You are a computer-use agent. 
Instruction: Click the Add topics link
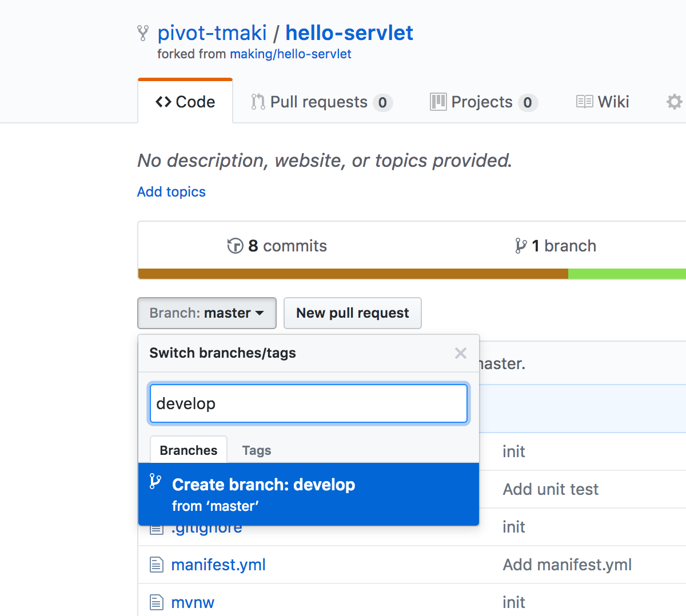click(171, 192)
